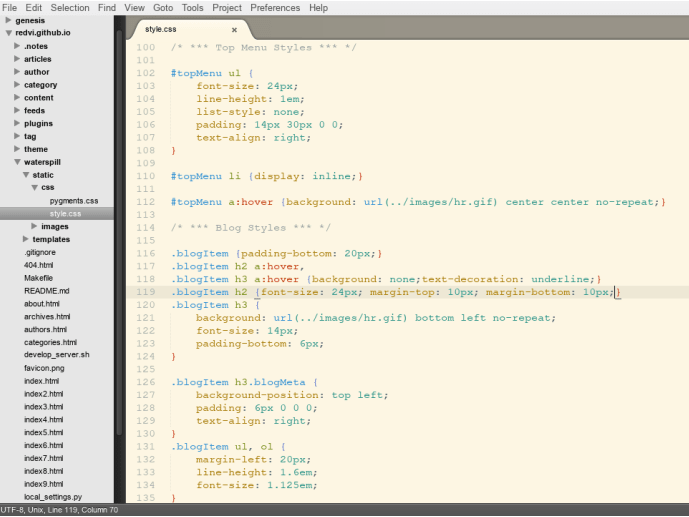Open the Edit menu
Screen dimensions: 689x517
pyautogui.click(x=33, y=8)
